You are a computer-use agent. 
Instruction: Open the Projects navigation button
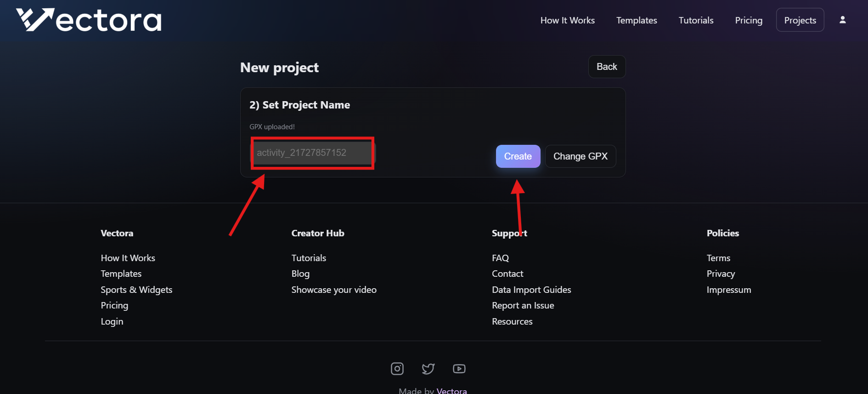800,20
